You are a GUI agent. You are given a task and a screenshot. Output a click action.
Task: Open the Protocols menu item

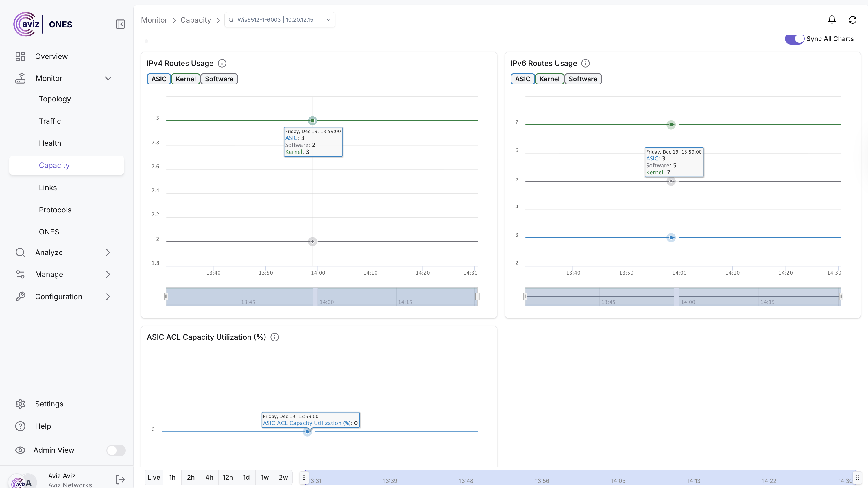(55, 210)
